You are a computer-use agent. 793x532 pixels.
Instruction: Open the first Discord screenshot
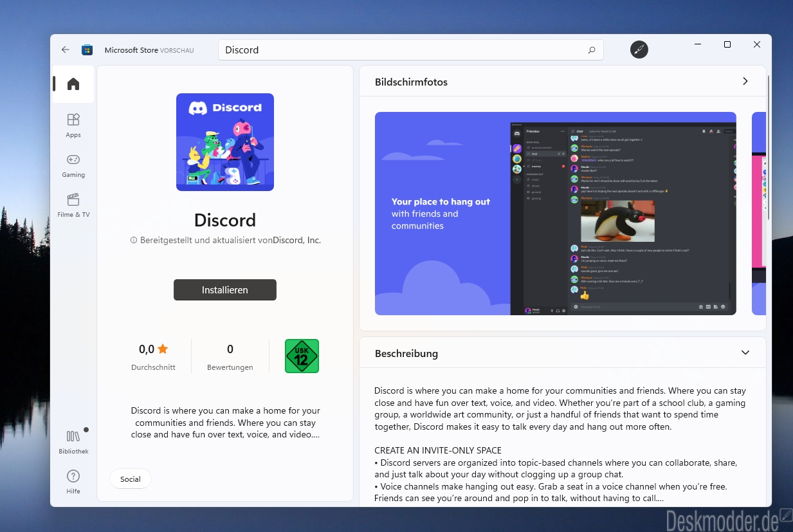556,214
